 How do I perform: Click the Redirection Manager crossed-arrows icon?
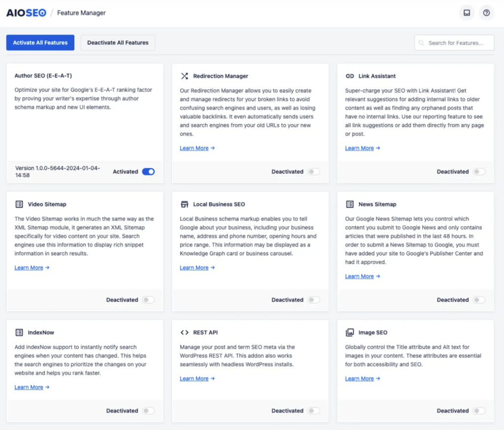[185, 76]
